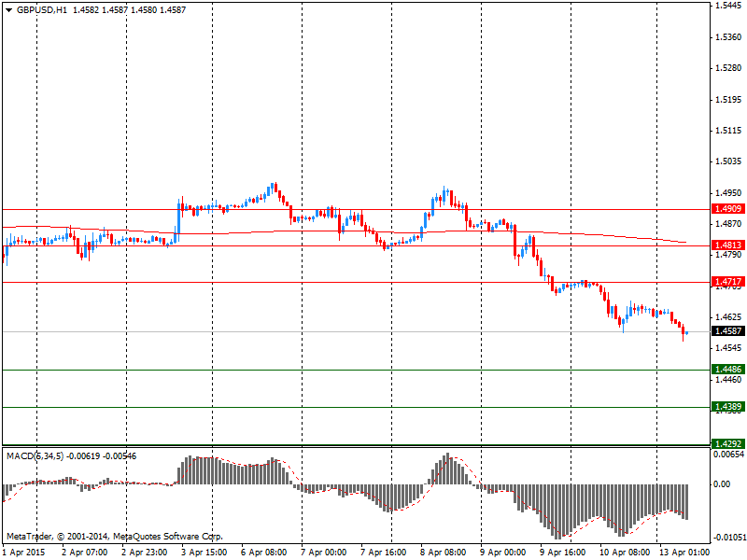Click the 1.4790 price scale label
Screen dimensions: 747x560
tap(728, 255)
